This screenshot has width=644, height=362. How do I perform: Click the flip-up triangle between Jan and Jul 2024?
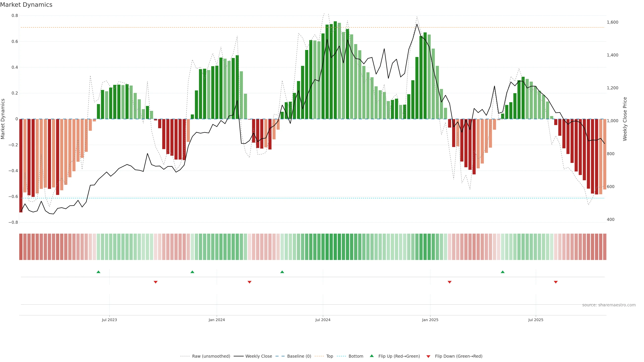282,272
